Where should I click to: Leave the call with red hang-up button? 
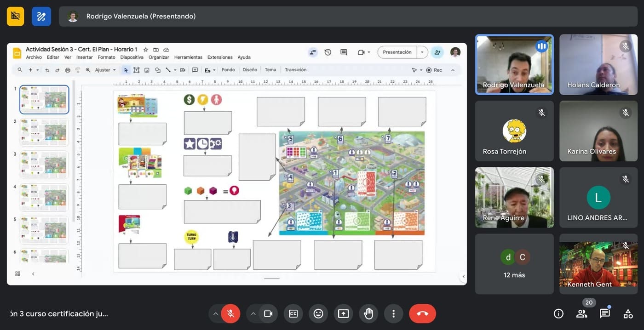(422, 313)
